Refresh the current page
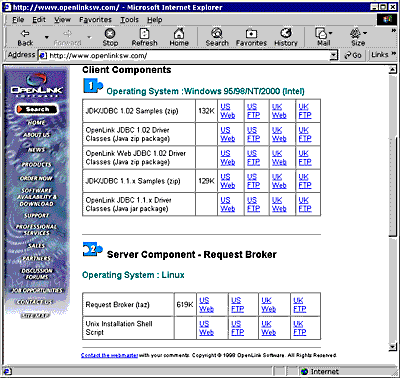400x378 pixels. (x=144, y=37)
